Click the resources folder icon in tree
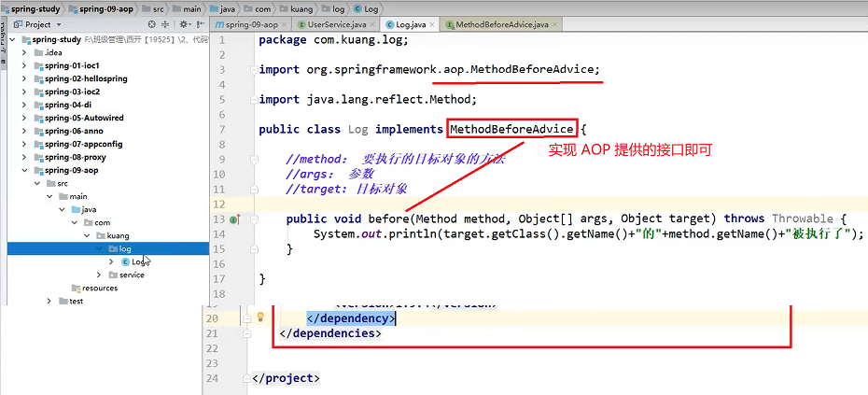 pos(77,288)
